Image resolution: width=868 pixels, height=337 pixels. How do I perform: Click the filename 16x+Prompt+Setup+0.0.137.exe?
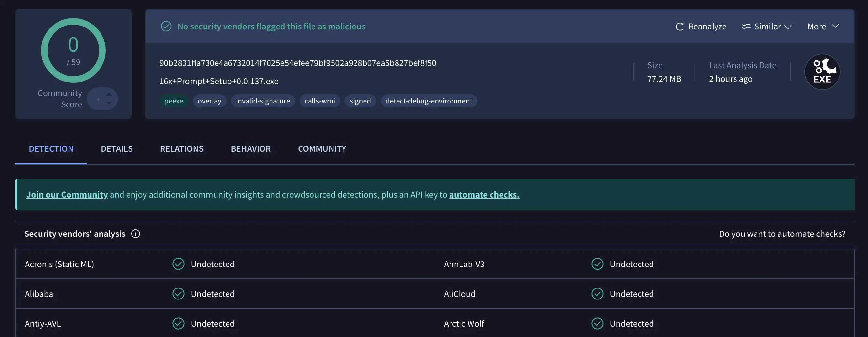(219, 81)
